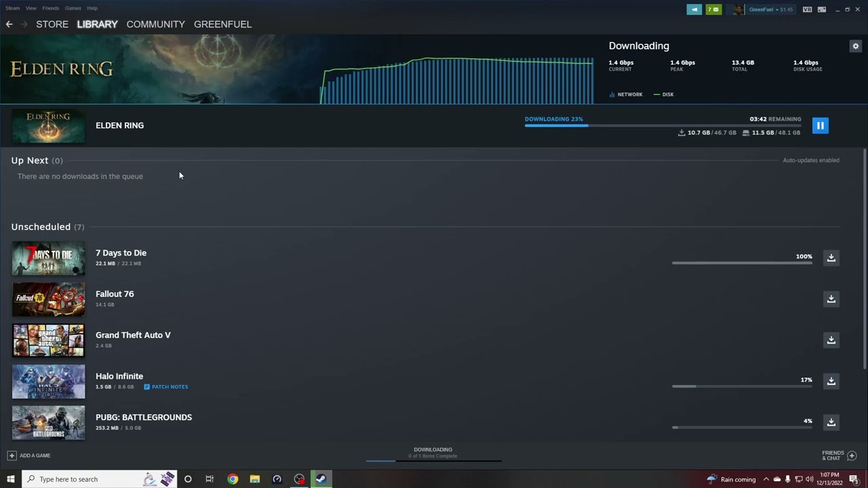Open the Elden Ring thumbnail image

pos(48,126)
